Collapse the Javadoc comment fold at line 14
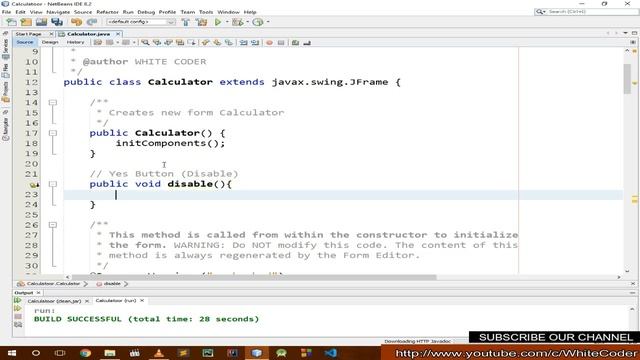The image size is (640, 360). (53, 102)
